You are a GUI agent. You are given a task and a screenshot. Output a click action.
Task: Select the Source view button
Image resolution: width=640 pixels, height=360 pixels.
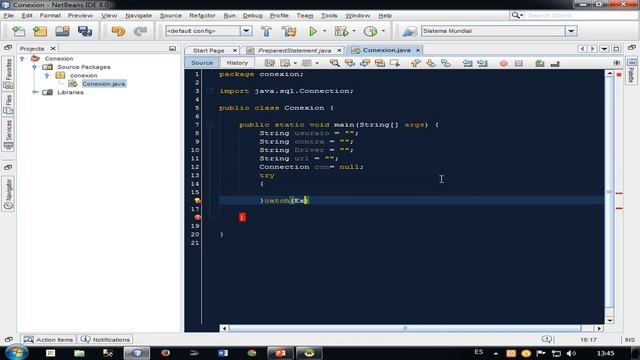[x=202, y=63]
